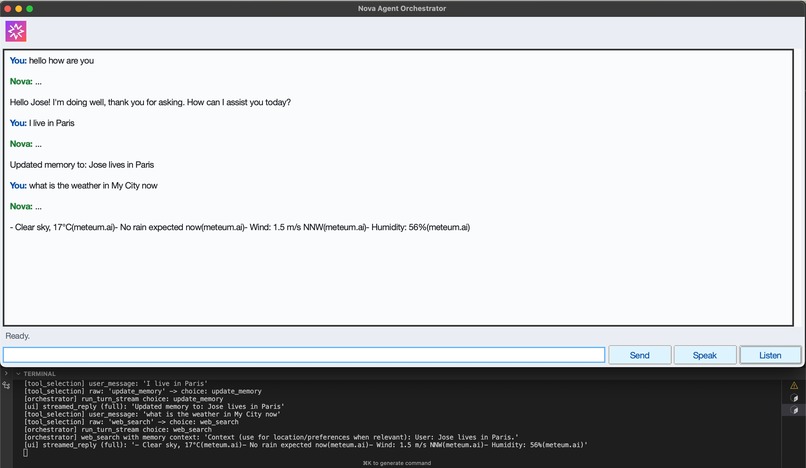Click terminal line "user_message: 'I live in Paris'"
Viewport: 806px width, 468px height.
tap(116, 383)
